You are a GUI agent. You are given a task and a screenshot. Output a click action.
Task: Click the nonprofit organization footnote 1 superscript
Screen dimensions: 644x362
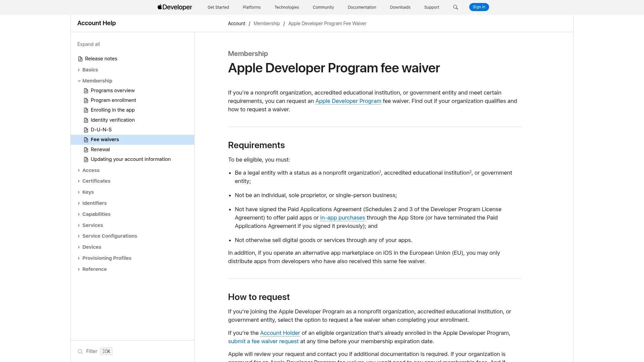click(380, 172)
